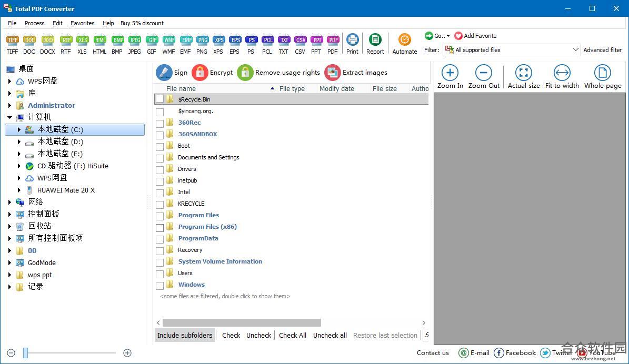Tick the $Recycle.Bin checkbox
Image resolution: width=629 pixels, height=364 pixels.
159,99
